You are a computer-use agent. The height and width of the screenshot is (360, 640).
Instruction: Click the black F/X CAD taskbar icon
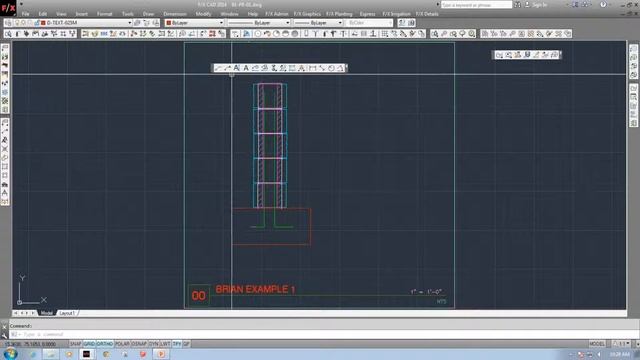point(87,354)
